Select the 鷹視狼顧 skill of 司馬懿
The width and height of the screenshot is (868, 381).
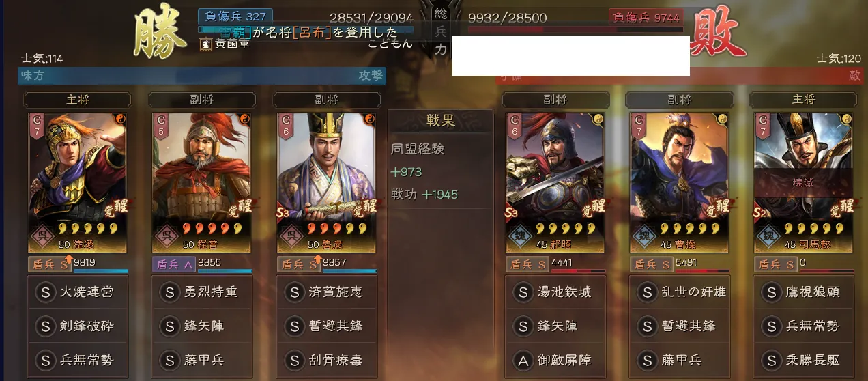coord(804,292)
